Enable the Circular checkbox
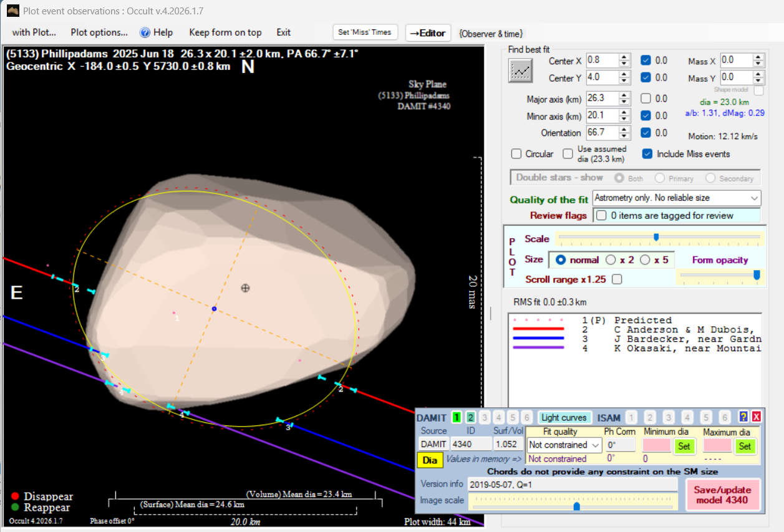Image resolution: width=784 pixels, height=532 pixels. pos(516,153)
